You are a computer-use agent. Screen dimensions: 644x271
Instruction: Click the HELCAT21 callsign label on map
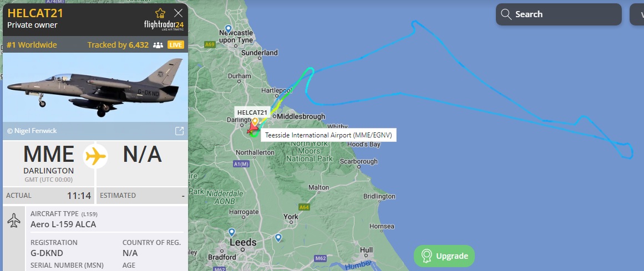(x=252, y=112)
